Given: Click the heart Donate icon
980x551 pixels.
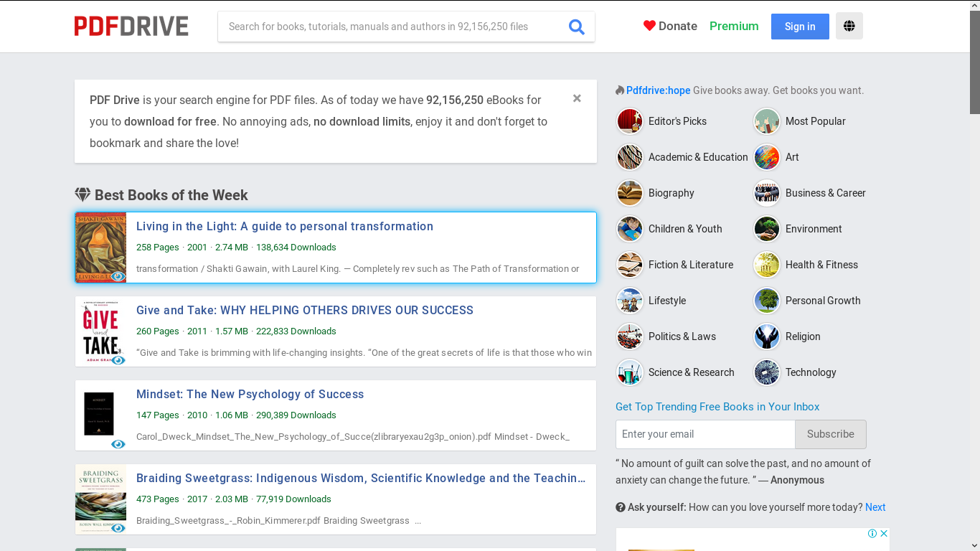Looking at the screenshot, I should [649, 26].
